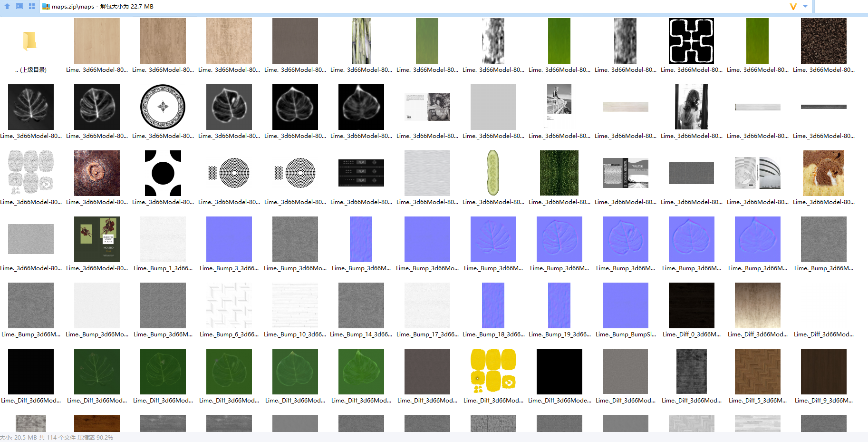Select the olive botanical poster thumbnail

tap(97, 239)
